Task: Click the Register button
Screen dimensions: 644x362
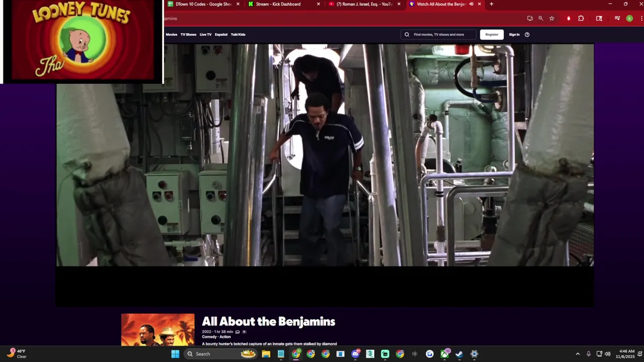Action: pyautogui.click(x=492, y=35)
